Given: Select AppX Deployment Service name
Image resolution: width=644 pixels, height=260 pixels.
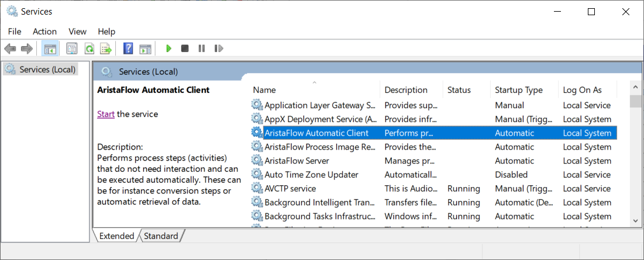Looking at the screenshot, I should [321, 119].
